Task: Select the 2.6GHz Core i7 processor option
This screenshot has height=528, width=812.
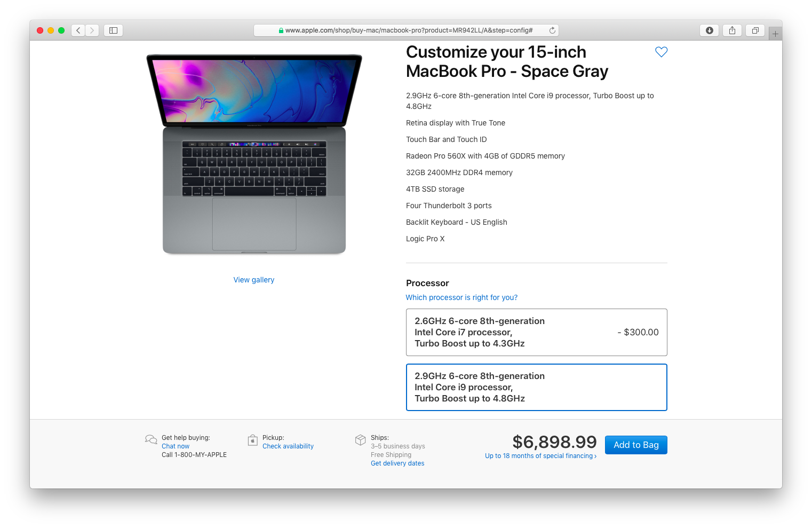Action: tap(536, 332)
